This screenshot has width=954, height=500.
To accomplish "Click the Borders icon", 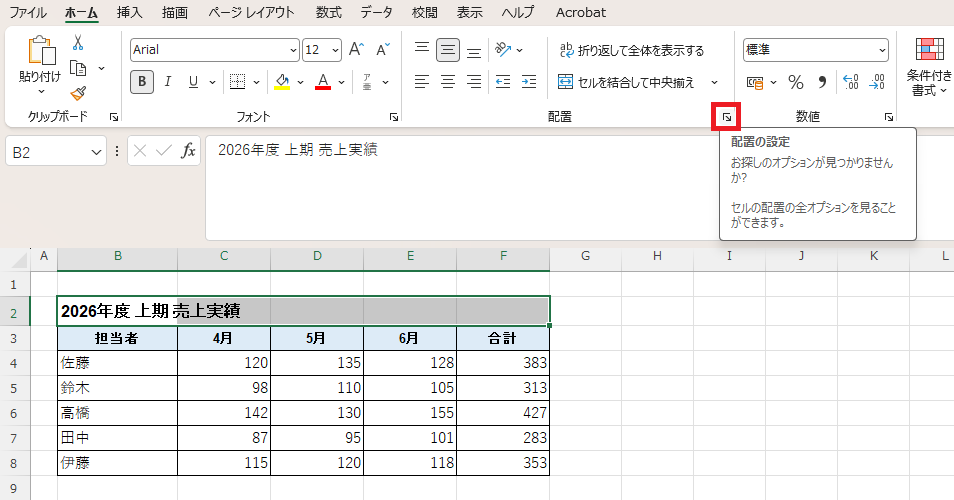I will [237, 82].
